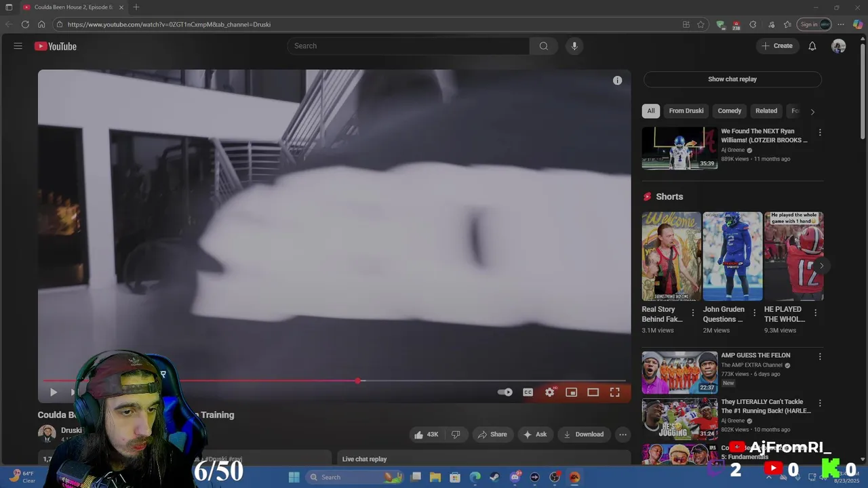Go to the browser home icon
The width and height of the screenshot is (868, 488).
click(41, 24)
